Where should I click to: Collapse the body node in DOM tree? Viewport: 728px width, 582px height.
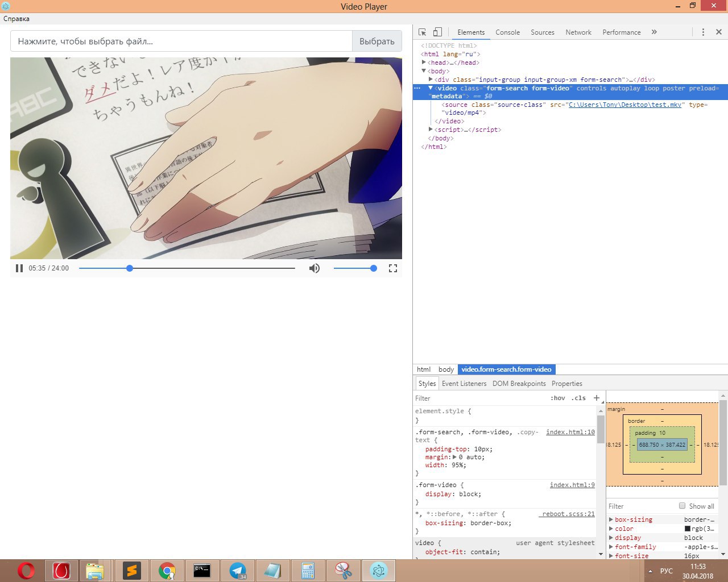tap(424, 71)
